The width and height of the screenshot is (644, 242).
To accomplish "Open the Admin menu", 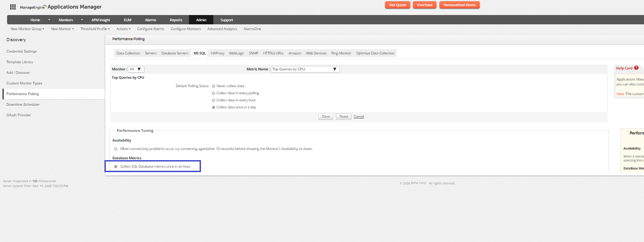I will (x=201, y=20).
